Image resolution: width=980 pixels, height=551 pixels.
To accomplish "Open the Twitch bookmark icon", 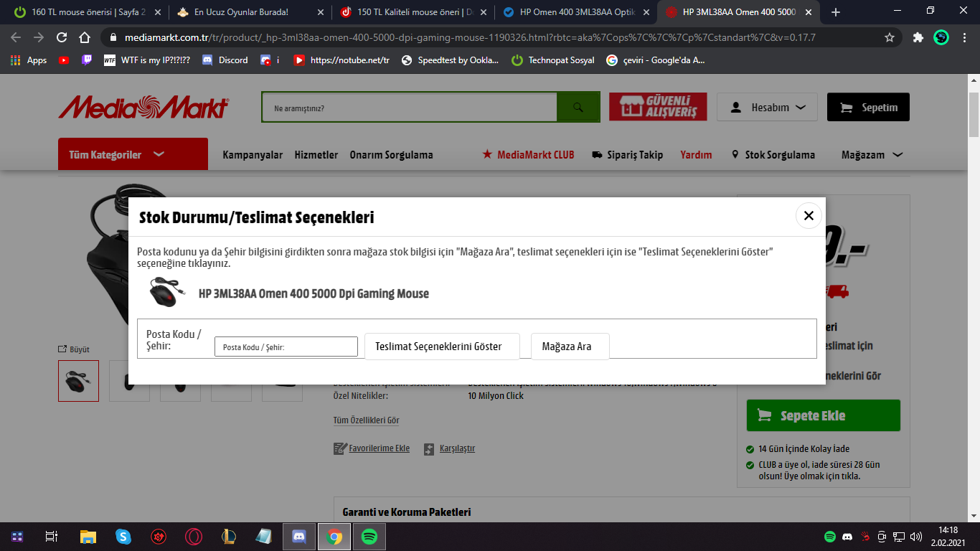I will point(86,60).
